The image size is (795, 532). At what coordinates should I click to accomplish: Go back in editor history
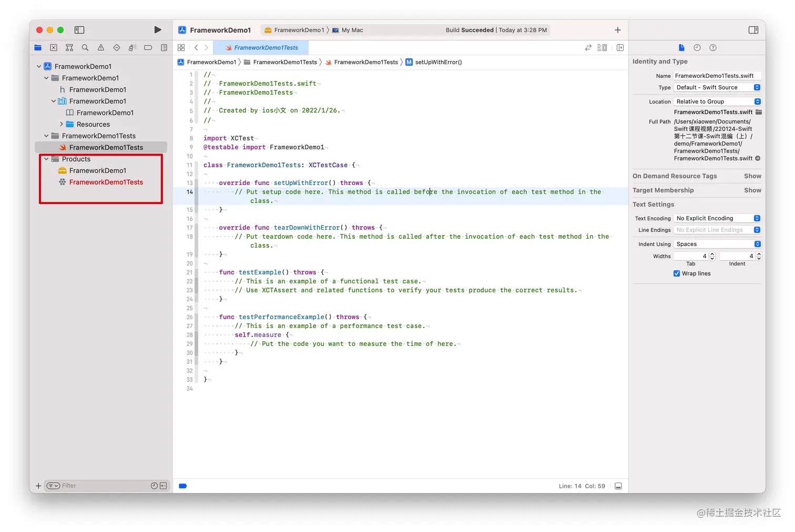pyautogui.click(x=197, y=48)
